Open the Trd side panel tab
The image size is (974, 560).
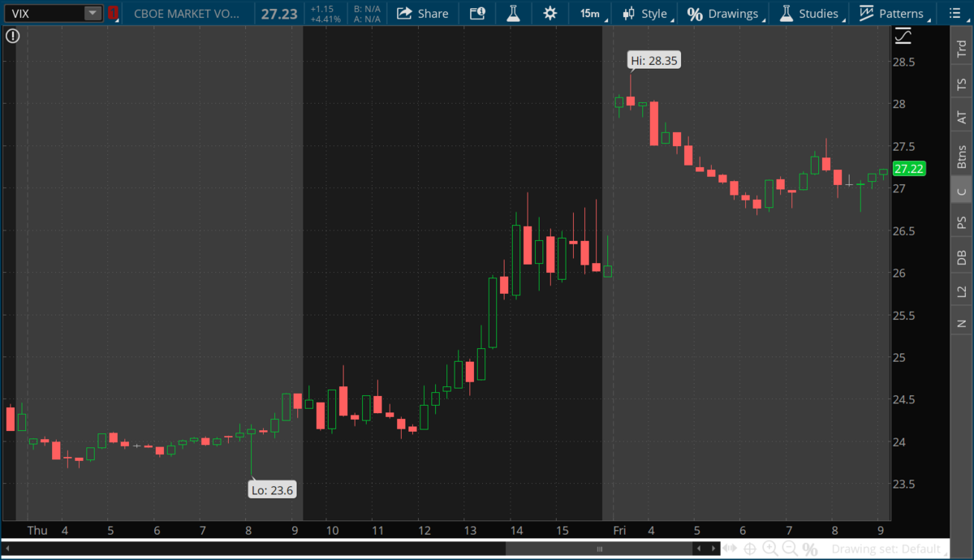coord(961,49)
